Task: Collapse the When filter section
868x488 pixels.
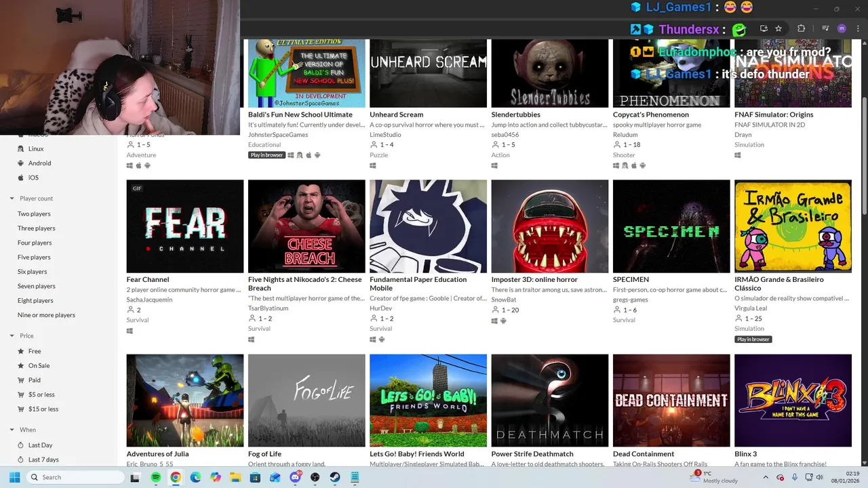Action: click(x=12, y=430)
